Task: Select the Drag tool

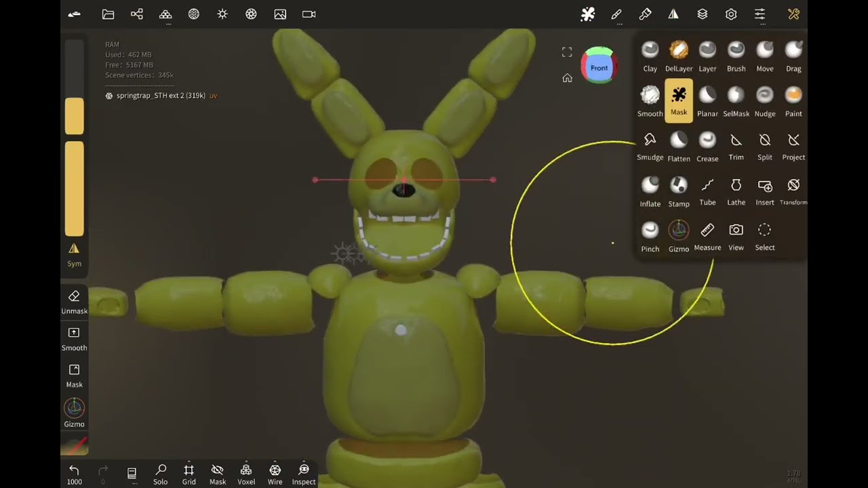Action: 793,57
